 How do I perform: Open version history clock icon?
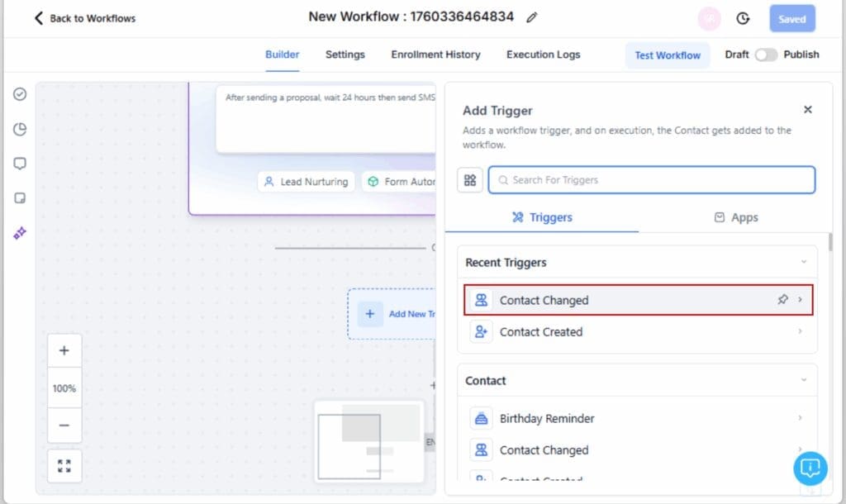pyautogui.click(x=743, y=18)
